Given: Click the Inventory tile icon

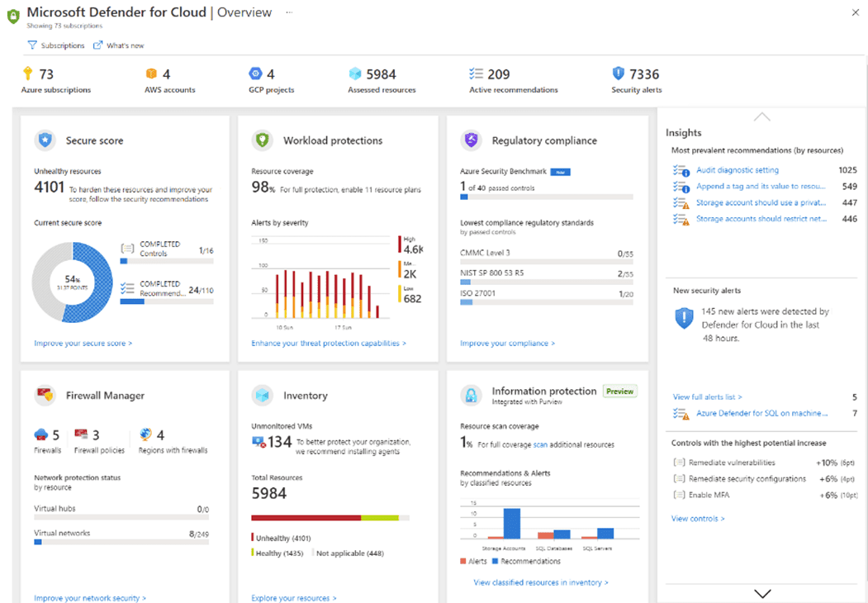Looking at the screenshot, I should (263, 396).
